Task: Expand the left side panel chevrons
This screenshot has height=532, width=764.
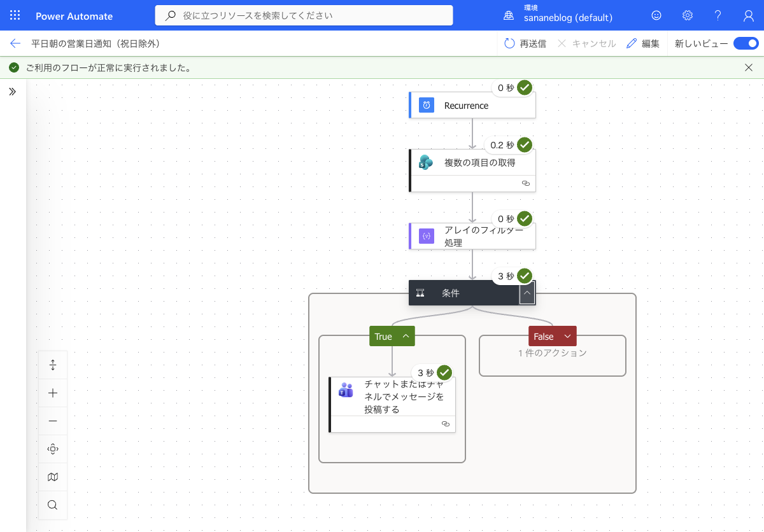Action: pos(13,92)
